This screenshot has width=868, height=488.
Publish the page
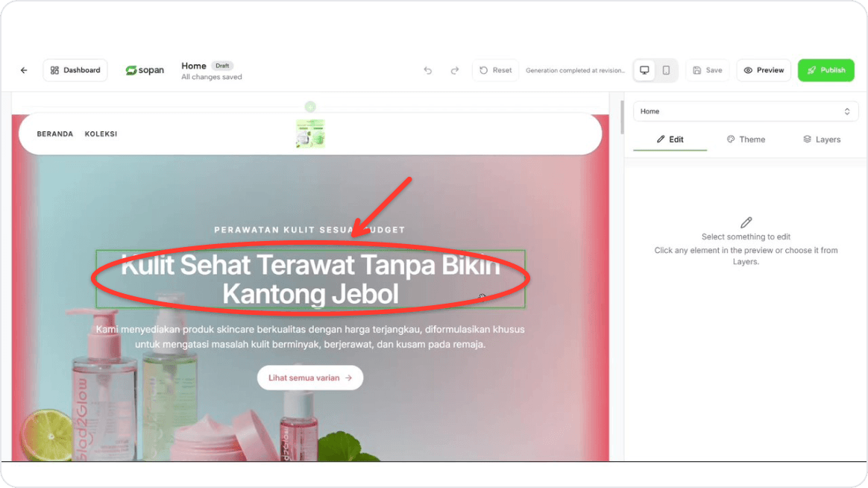[x=826, y=70]
